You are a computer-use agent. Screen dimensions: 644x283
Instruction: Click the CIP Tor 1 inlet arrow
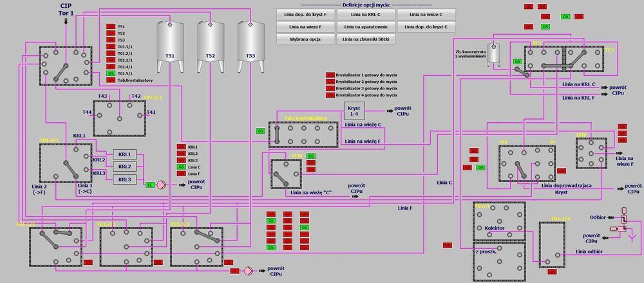(x=66, y=21)
